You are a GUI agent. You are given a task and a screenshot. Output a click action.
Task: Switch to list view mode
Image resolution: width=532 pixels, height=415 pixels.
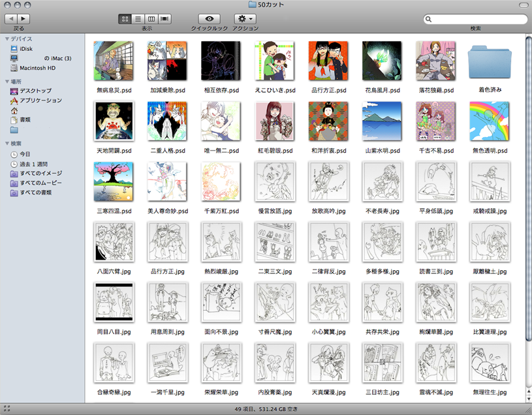(x=138, y=19)
